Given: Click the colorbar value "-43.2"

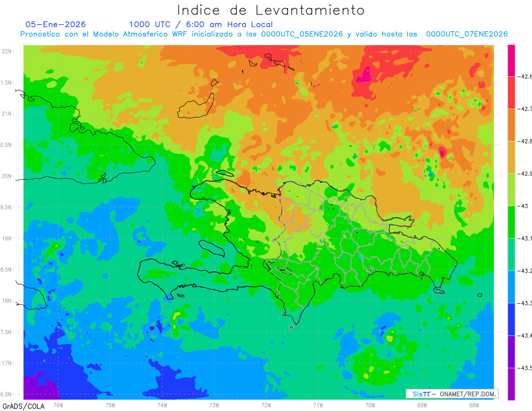Looking at the screenshot, I should coord(525,270).
